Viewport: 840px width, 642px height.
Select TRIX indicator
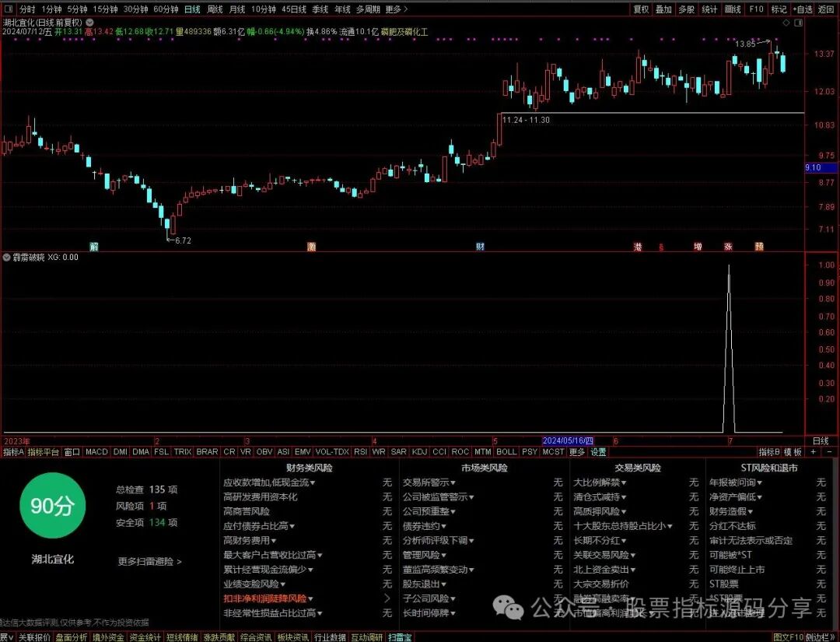coord(182,452)
